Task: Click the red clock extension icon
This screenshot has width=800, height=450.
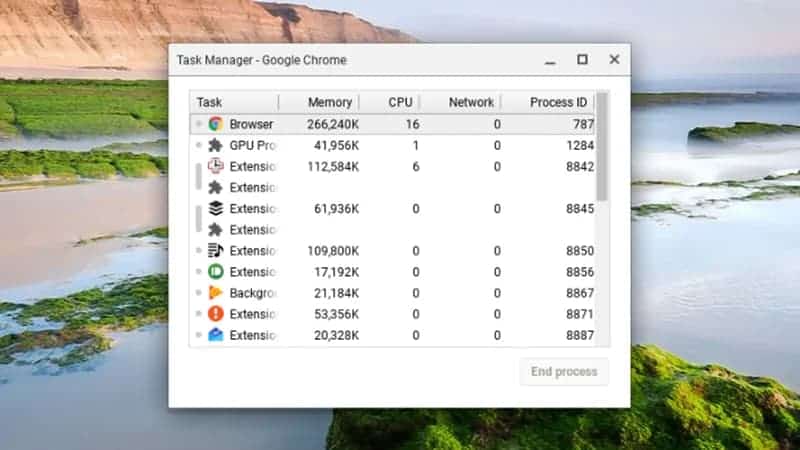Action: click(x=215, y=166)
